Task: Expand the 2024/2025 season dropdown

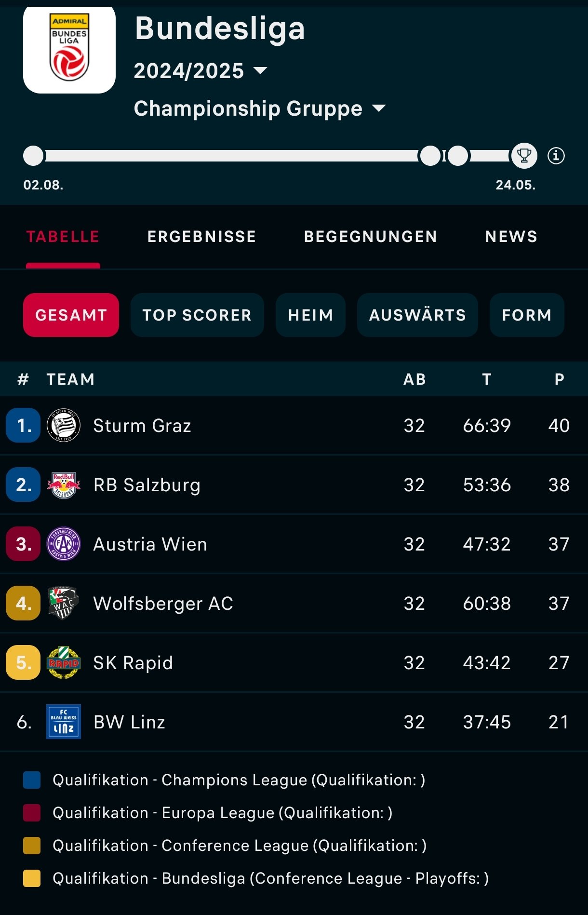Action: click(x=200, y=71)
